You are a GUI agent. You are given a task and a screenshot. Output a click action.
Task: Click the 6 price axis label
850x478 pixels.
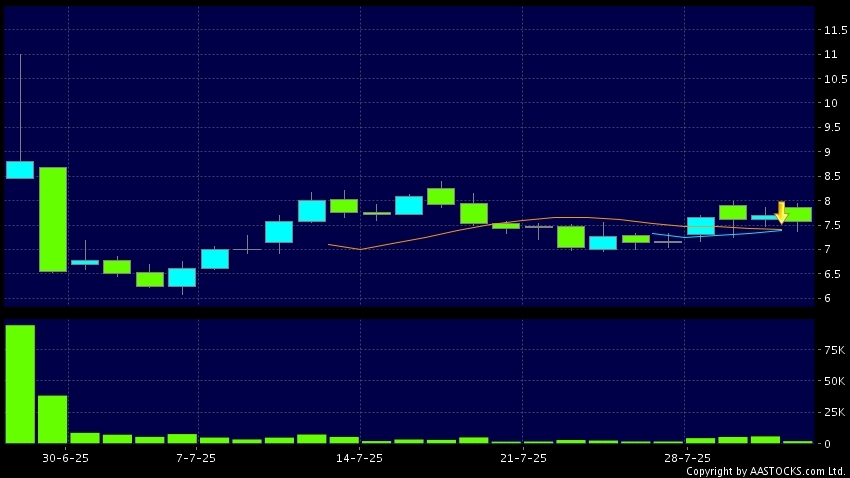coord(827,299)
